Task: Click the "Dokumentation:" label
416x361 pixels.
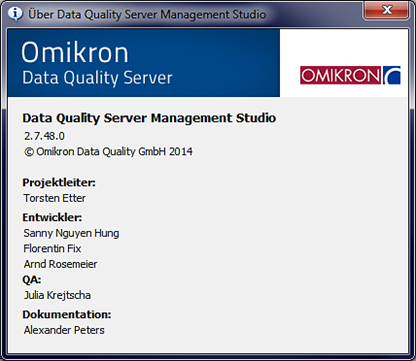Action: 67,314
